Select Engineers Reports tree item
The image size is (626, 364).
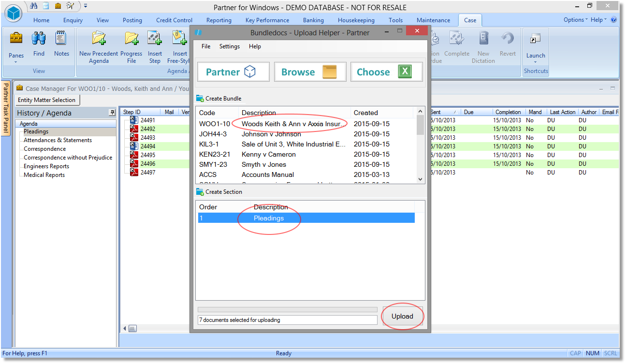46,166
